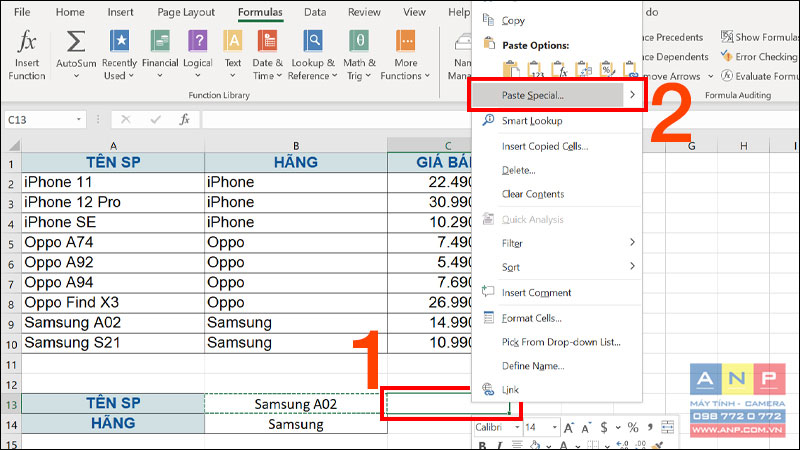Click the formula bar cancel X icon
This screenshot has width=800, height=450.
coord(126,120)
